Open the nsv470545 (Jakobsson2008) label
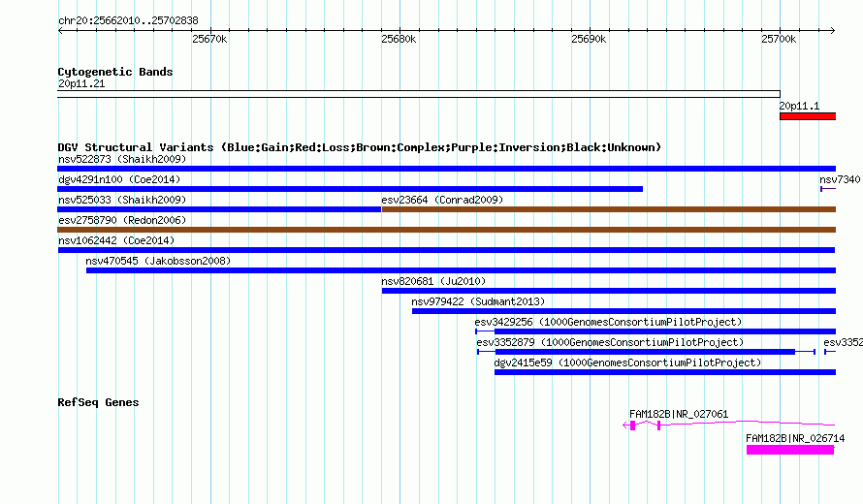Viewport: 863px width, 504px height. point(158,261)
